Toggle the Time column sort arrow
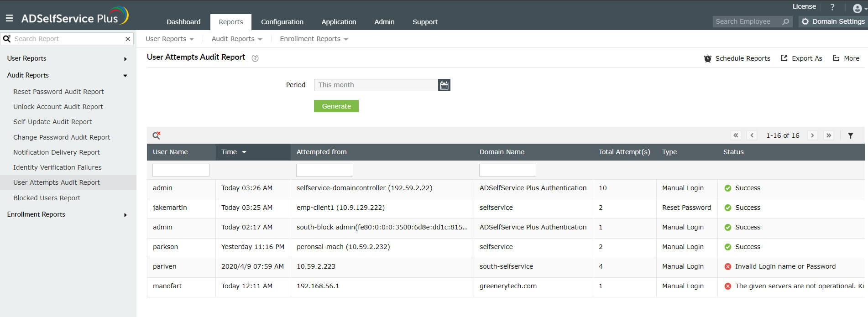 tap(244, 152)
